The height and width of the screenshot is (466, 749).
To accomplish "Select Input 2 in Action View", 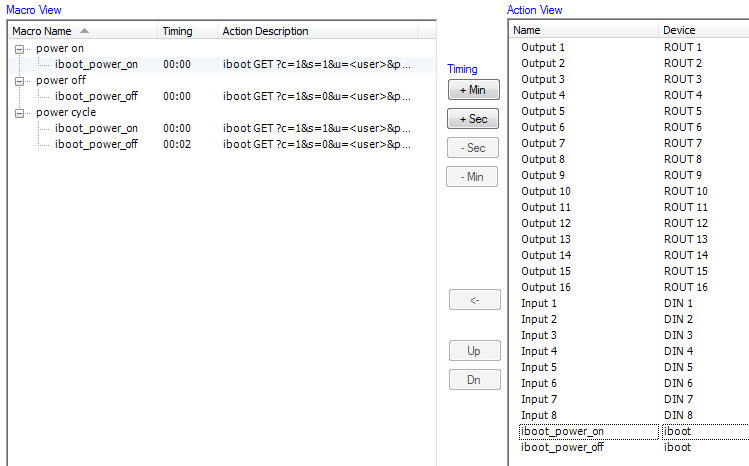I will click(x=539, y=319).
